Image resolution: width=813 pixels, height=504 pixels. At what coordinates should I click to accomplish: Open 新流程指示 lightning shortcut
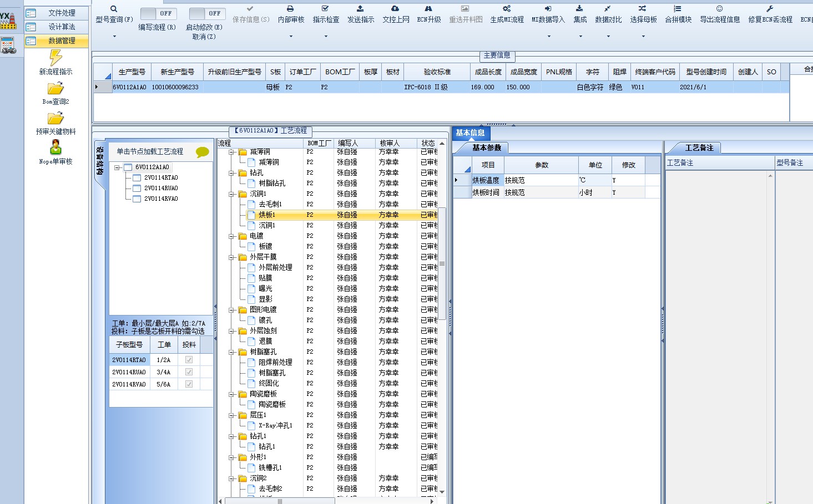(55, 62)
